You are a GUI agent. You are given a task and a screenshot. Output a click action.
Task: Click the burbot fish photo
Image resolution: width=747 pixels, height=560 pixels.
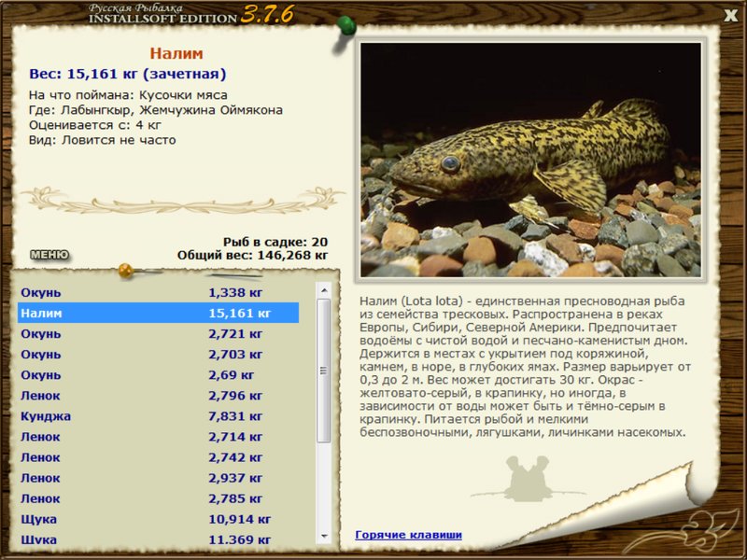tap(530, 159)
